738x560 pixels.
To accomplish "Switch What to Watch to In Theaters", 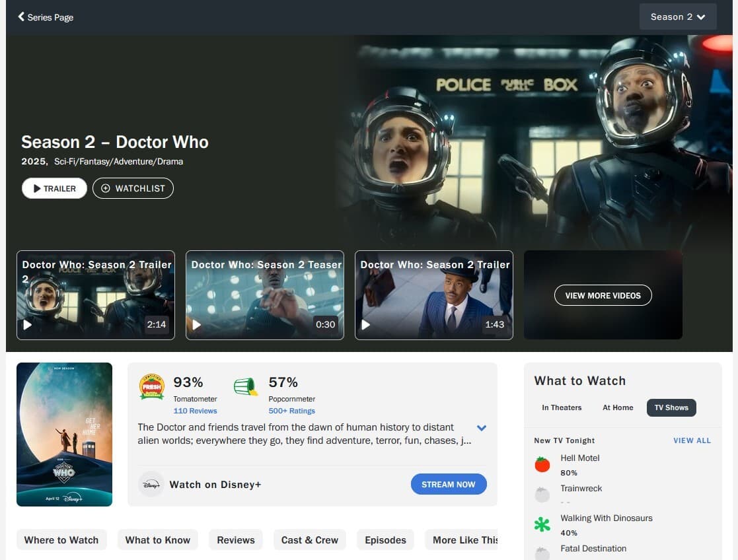I will pos(562,407).
